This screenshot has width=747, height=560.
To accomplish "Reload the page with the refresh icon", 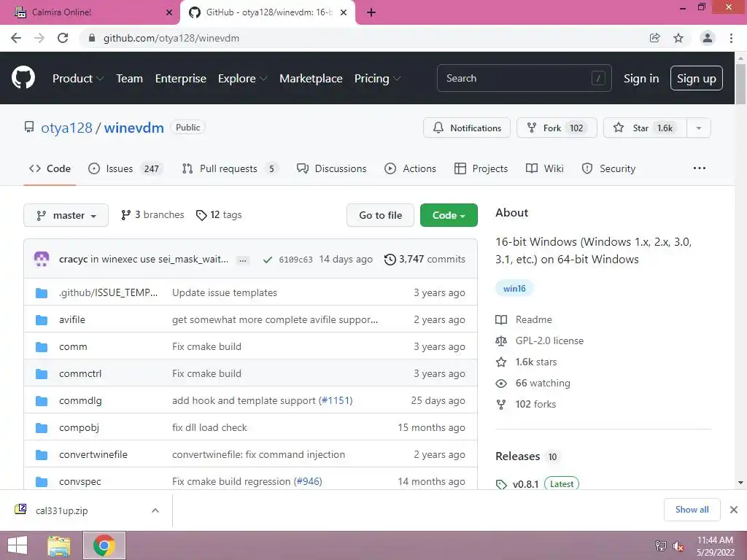I will [x=63, y=38].
